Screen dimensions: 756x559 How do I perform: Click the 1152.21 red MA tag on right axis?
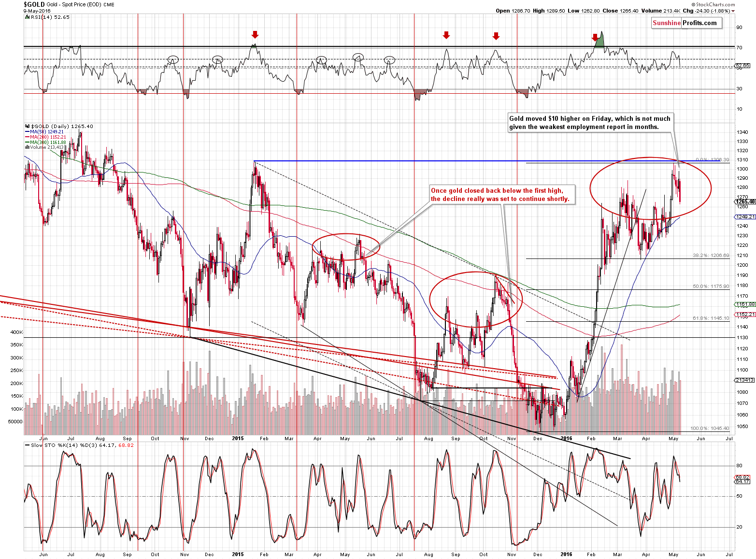click(746, 314)
